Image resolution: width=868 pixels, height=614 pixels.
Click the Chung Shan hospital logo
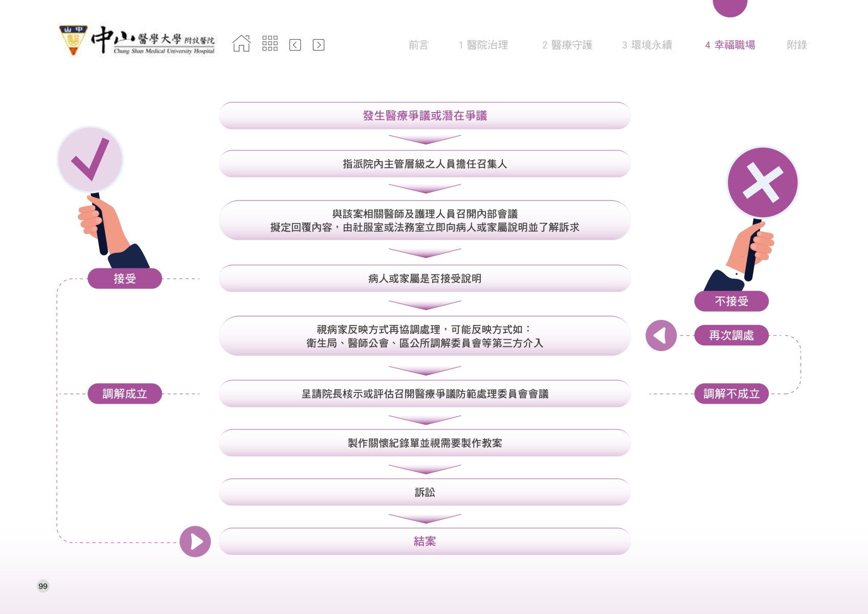[x=137, y=41]
